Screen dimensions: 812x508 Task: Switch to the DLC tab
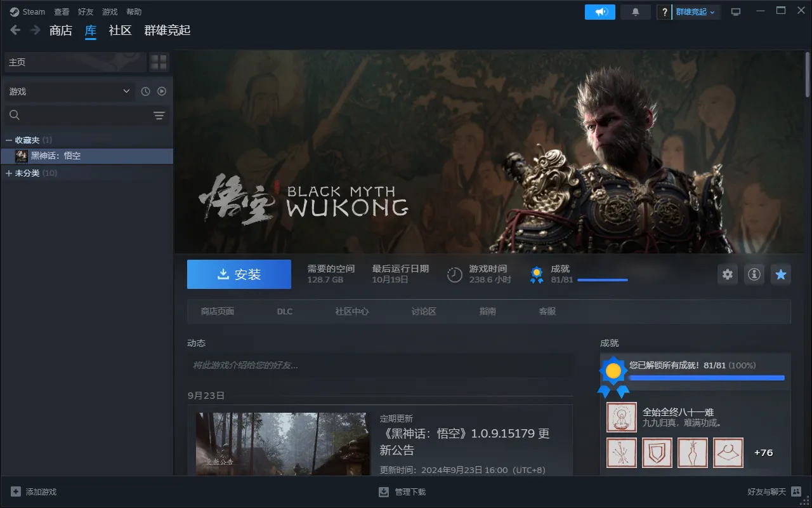[285, 311]
